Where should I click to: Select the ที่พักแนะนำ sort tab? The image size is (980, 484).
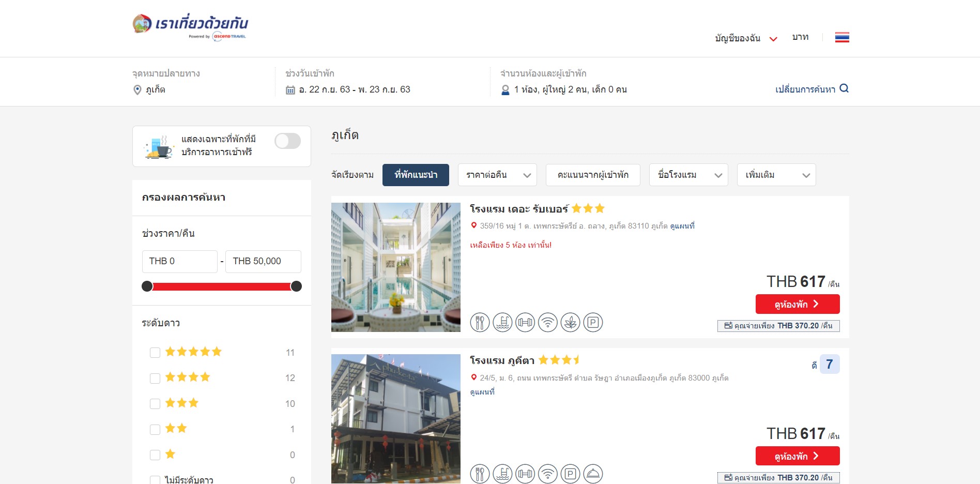416,175
